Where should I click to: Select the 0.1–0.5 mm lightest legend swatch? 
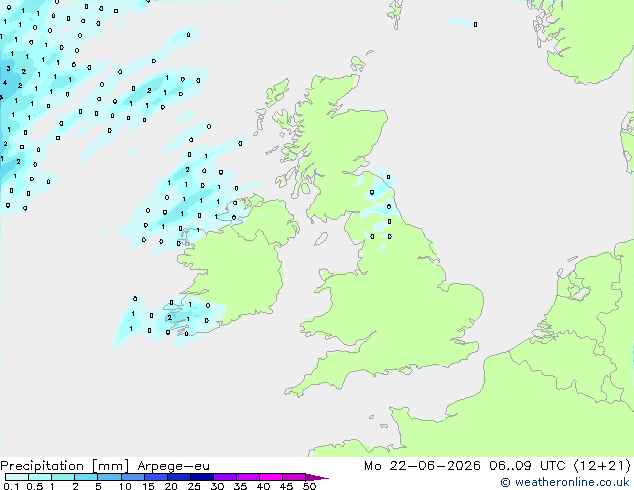[x=17, y=477]
